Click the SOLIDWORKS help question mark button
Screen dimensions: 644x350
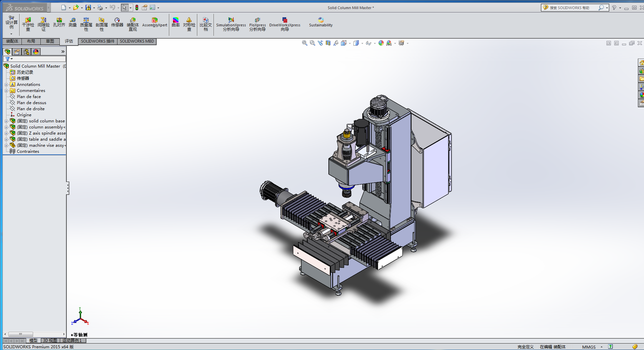pyautogui.click(x=614, y=7)
